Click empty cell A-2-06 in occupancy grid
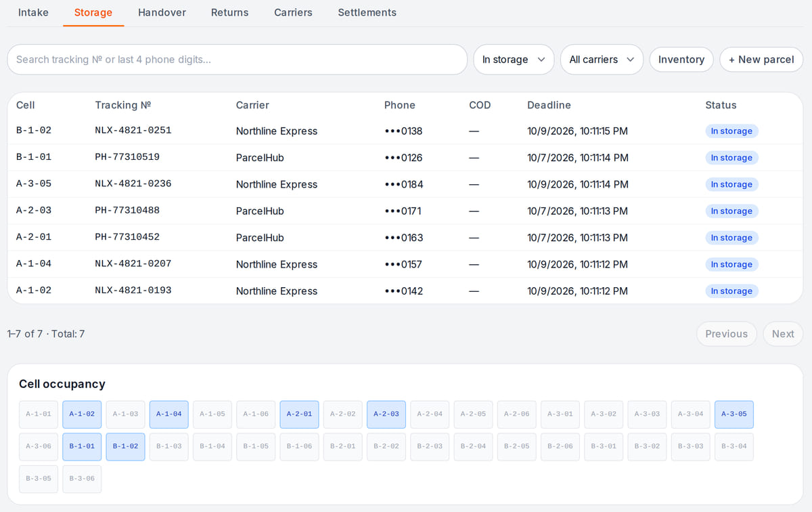The width and height of the screenshot is (812, 512). coord(517,414)
